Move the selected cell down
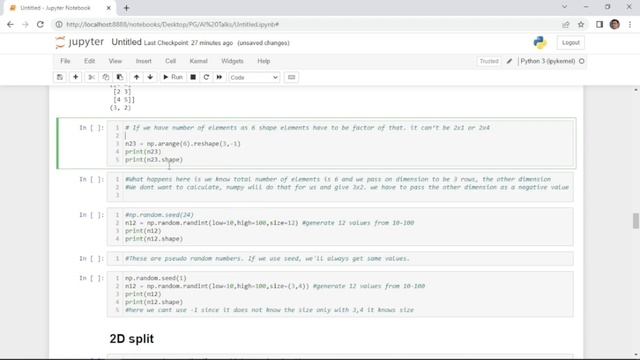Image resolution: width=640 pixels, height=360 pixels. 150,77
